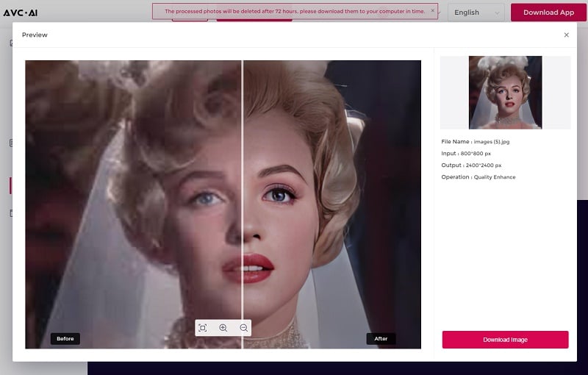
Task: Fit the preview image to screen
Action: tap(203, 328)
